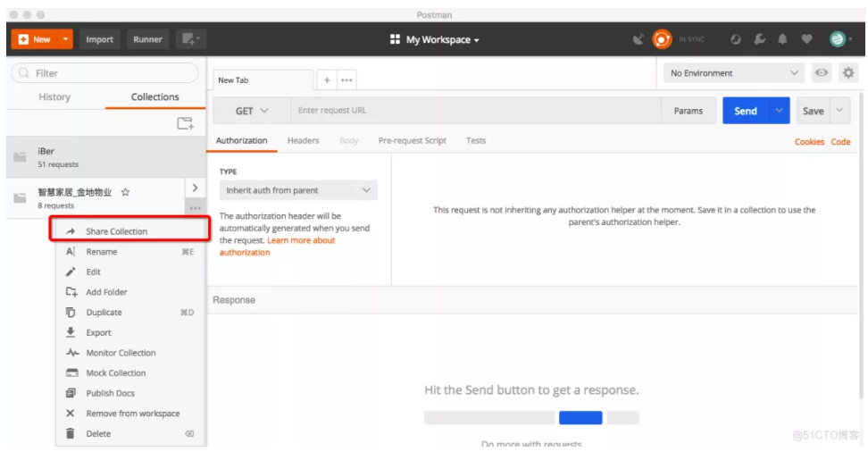Choose Remove from workspace
Viewport: 868px width, 460px height.
130,414
